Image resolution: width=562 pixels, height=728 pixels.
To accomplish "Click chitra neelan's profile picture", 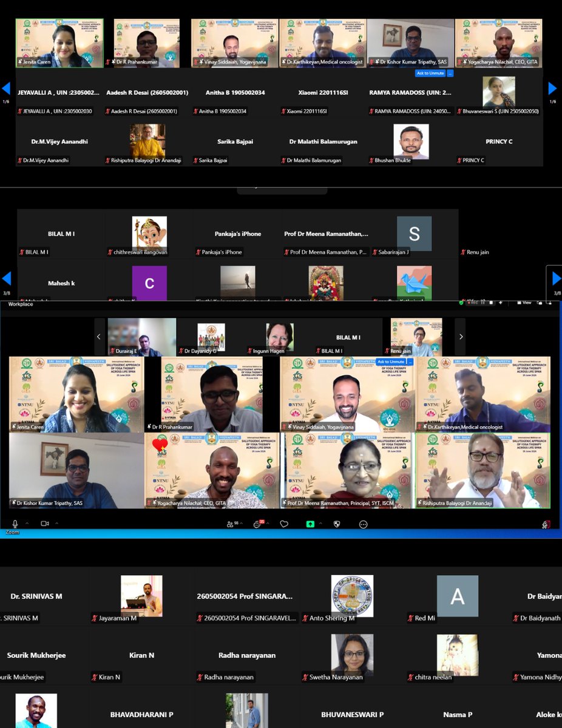I will [458, 655].
